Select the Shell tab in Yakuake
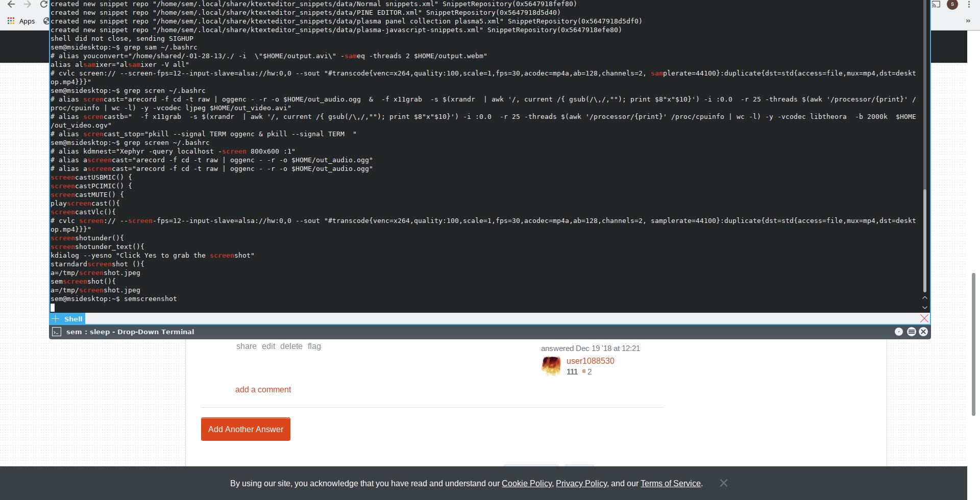This screenshot has width=980, height=500. click(73, 319)
